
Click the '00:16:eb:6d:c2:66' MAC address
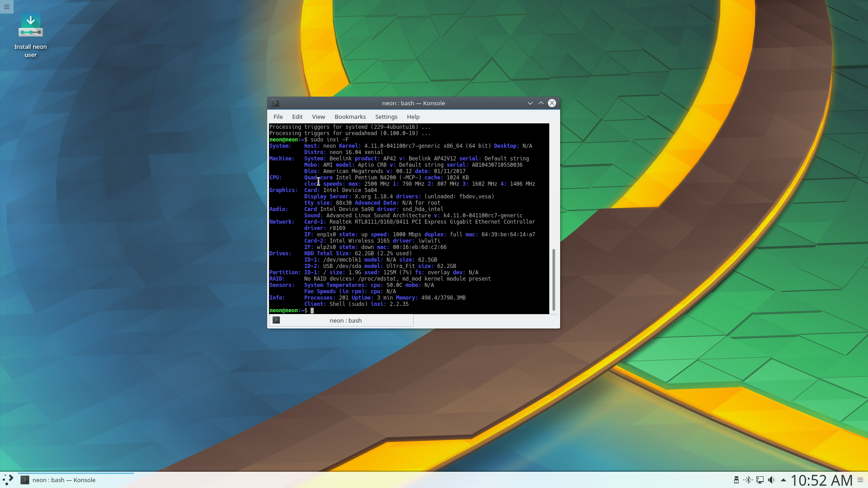[420, 247]
